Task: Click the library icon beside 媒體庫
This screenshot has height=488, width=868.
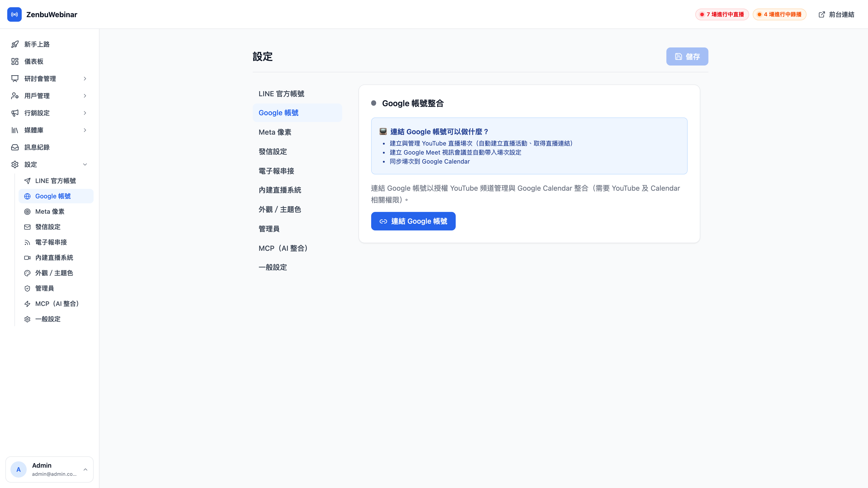Action: (15, 130)
